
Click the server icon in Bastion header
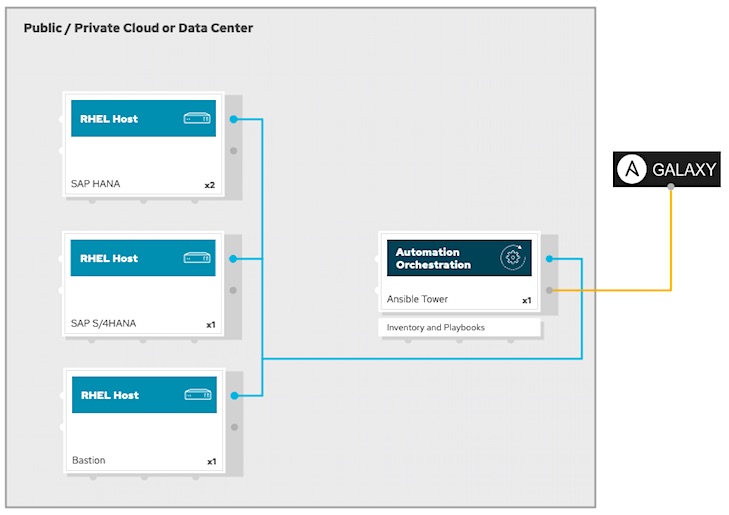click(198, 395)
